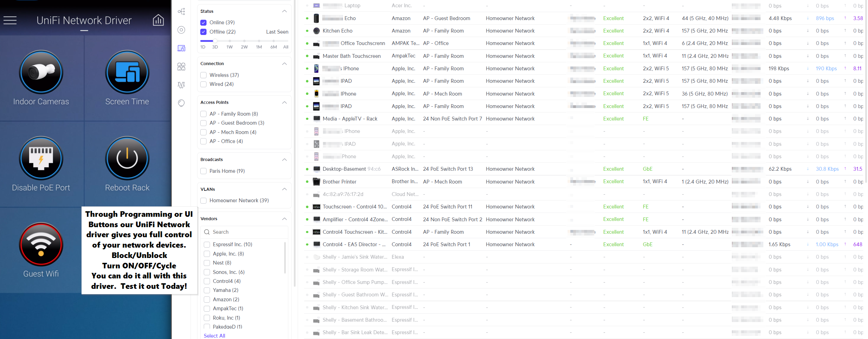The height and width of the screenshot is (339, 868).
Task: Collapse the VLANs filter section
Action: tap(284, 189)
